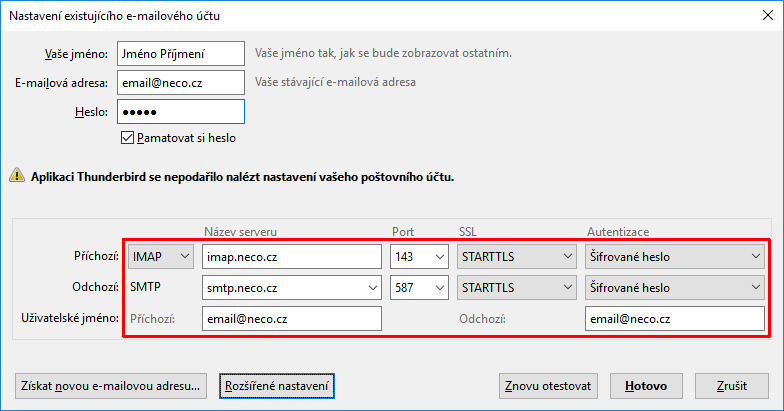Screen dimensions: 784x411
Task: Click the yellow warning triangle icon
Action: tap(17, 176)
